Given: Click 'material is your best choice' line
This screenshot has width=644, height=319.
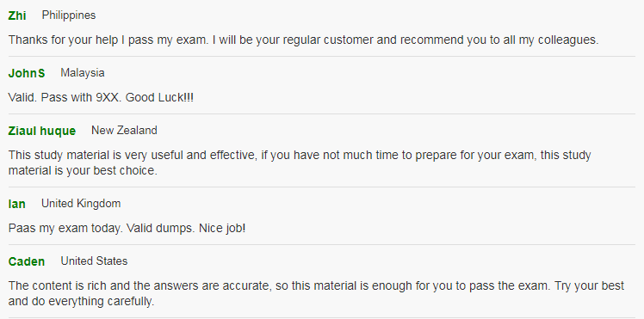Looking at the screenshot, I should pos(83,170).
